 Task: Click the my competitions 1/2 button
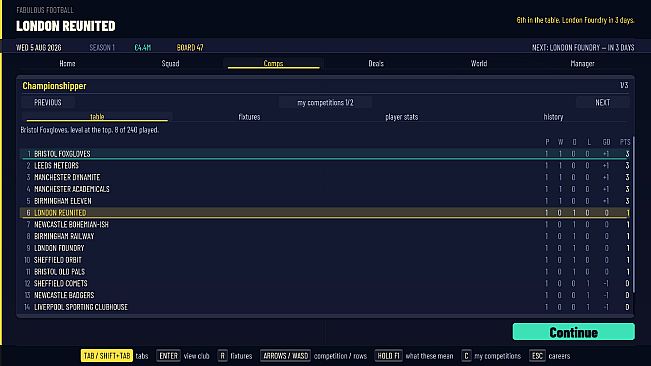pos(325,102)
